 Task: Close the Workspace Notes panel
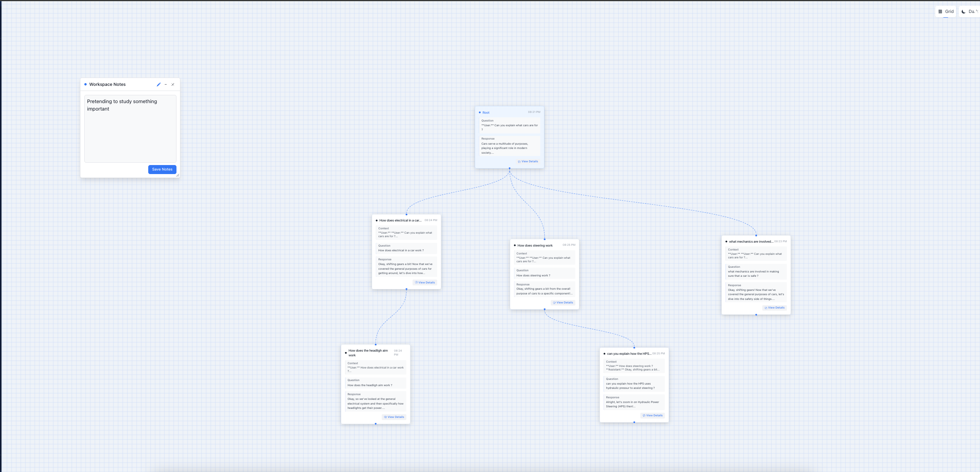(x=173, y=85)
